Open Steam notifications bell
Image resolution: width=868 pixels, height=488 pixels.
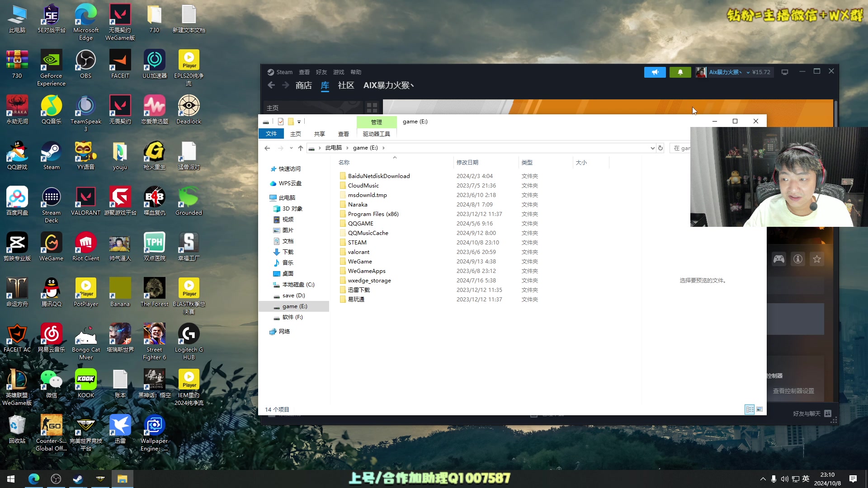click(x=680, y=72)
